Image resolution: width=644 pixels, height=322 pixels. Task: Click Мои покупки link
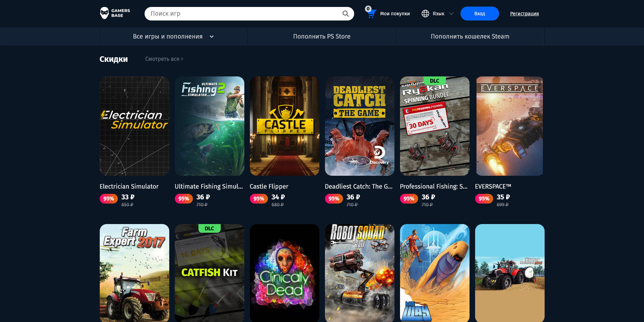point(395,14)
